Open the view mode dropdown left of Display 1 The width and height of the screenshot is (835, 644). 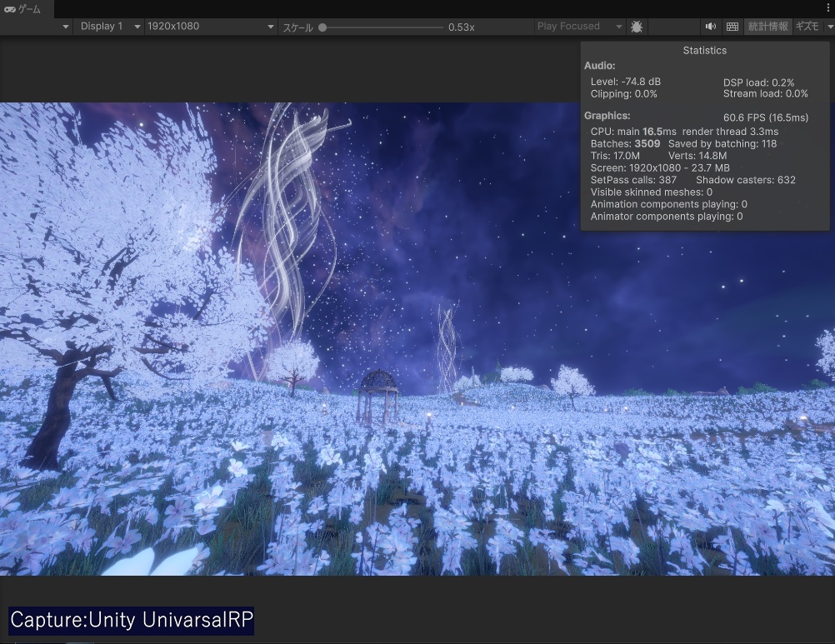coord(66,27)
